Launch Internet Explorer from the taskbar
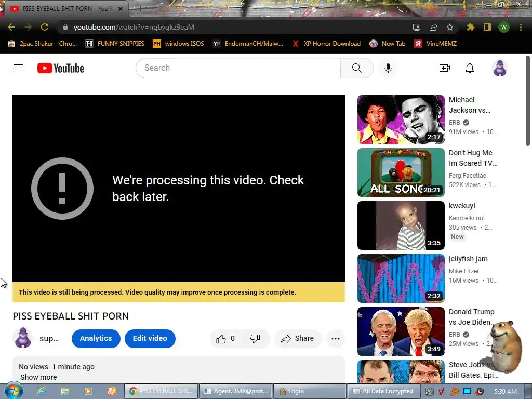 pos(42,391)
